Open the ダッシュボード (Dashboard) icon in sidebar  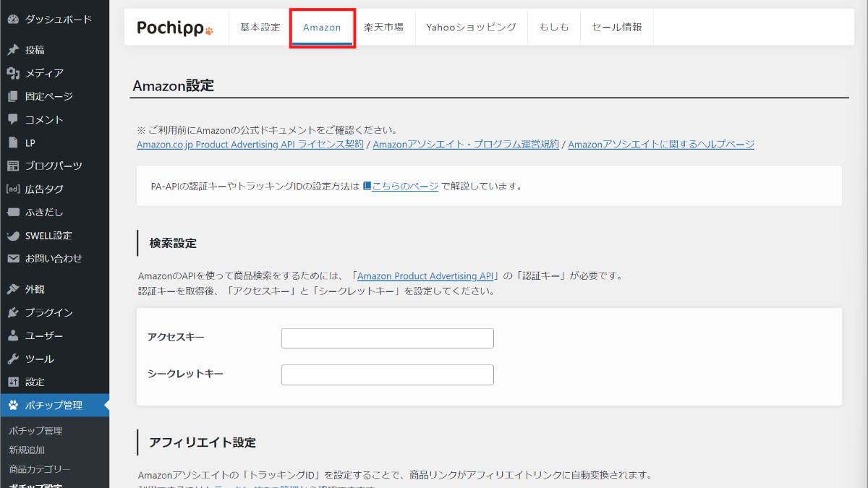[13, 20]
